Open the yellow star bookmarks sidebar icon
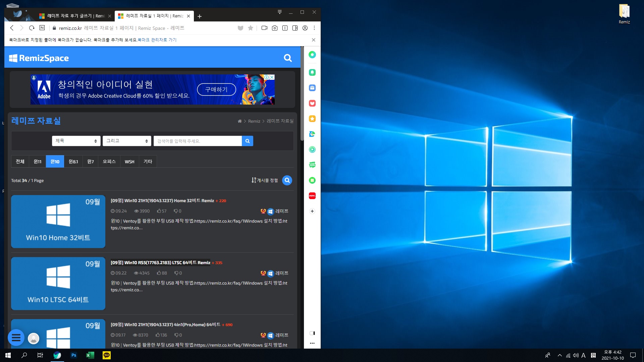This screenshot has width=644, height=362. (312, 119)
